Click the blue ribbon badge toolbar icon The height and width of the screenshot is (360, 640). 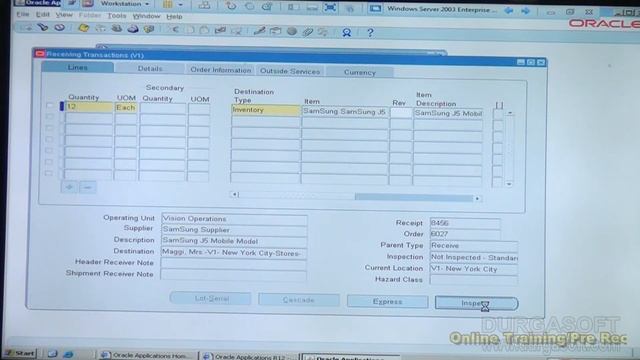(347, 32)
